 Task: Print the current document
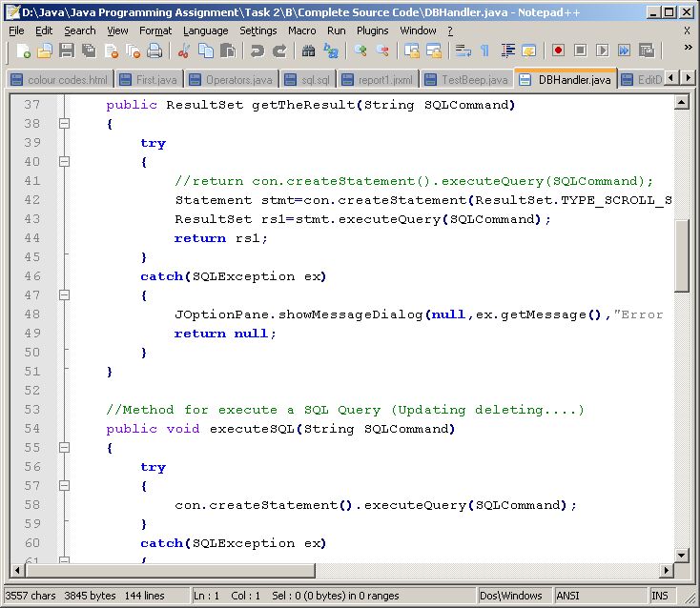click(154, 51)
